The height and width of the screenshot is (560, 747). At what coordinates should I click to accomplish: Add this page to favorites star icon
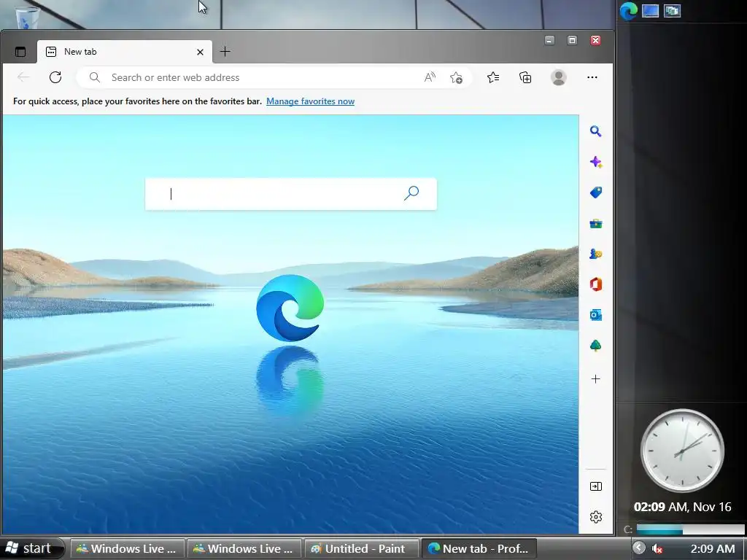456,77
